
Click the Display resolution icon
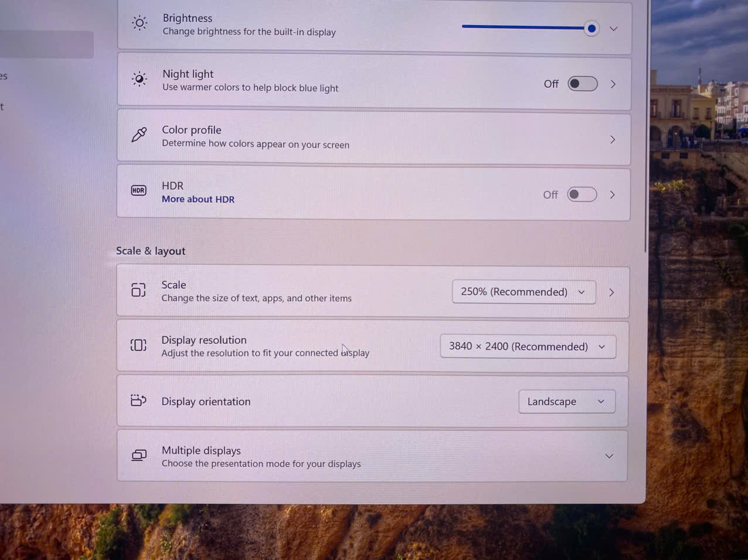click(138, 345)
